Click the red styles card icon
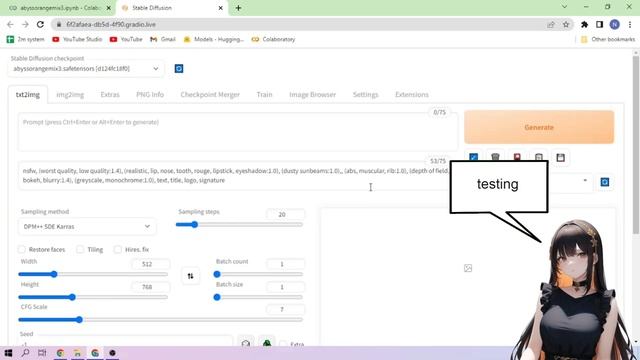Image resolution: width=640 pixels, height=360 pixels. pyautogui.click(x=517, y=158)
